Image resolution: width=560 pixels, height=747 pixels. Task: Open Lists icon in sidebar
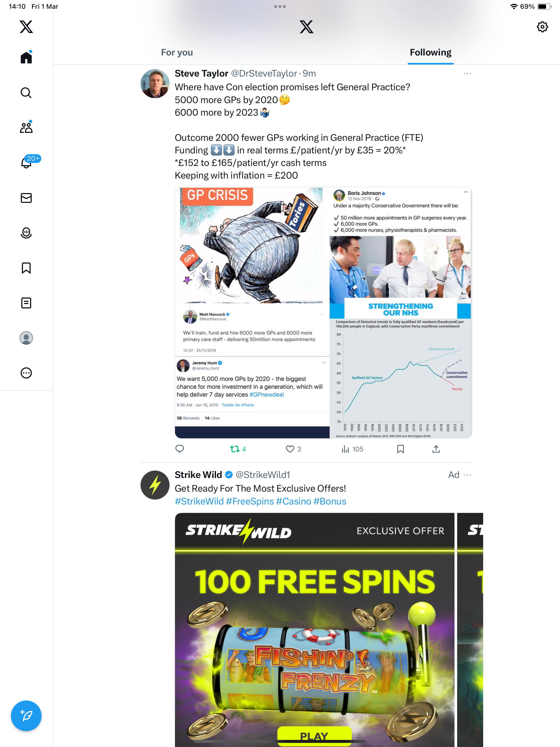[x=26, y=303]
